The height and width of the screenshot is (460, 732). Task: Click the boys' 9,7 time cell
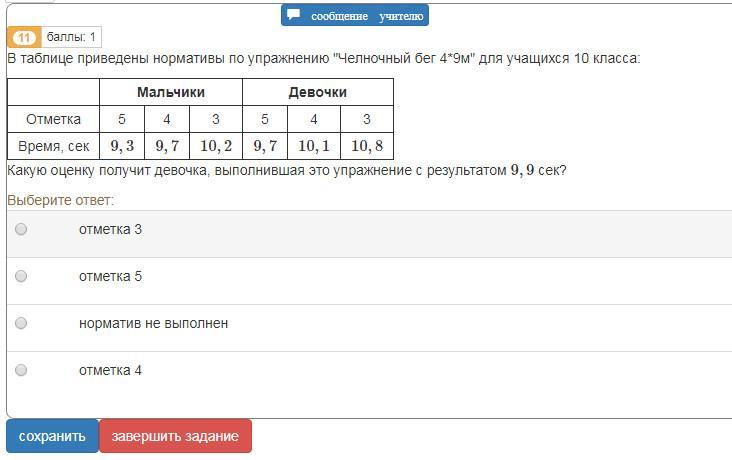[x=167, y=146]
